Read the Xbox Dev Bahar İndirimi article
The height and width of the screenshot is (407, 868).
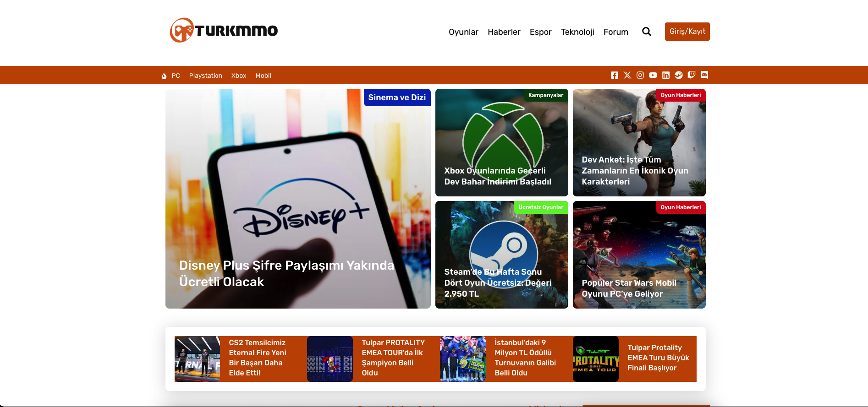tap(498, 176)
